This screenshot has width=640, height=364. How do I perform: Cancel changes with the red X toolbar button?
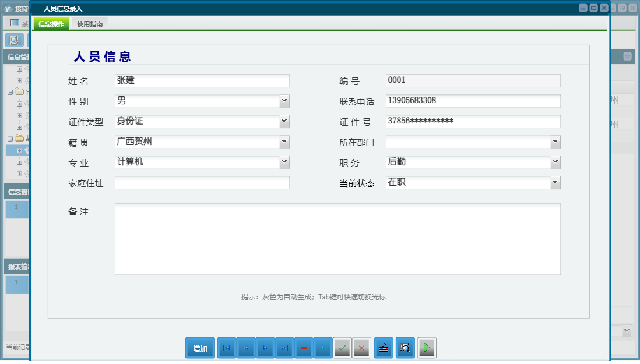coord(361,348)
